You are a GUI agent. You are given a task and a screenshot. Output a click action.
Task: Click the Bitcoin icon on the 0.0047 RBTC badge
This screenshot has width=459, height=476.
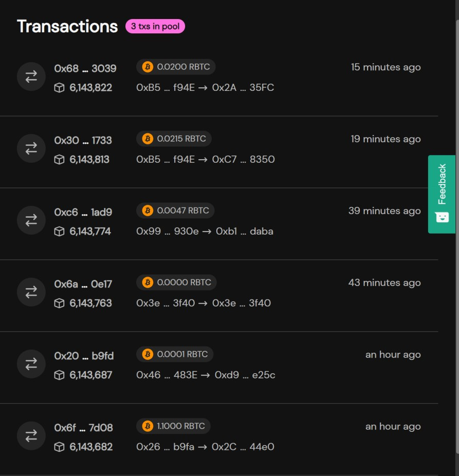[x=149, y=210]
